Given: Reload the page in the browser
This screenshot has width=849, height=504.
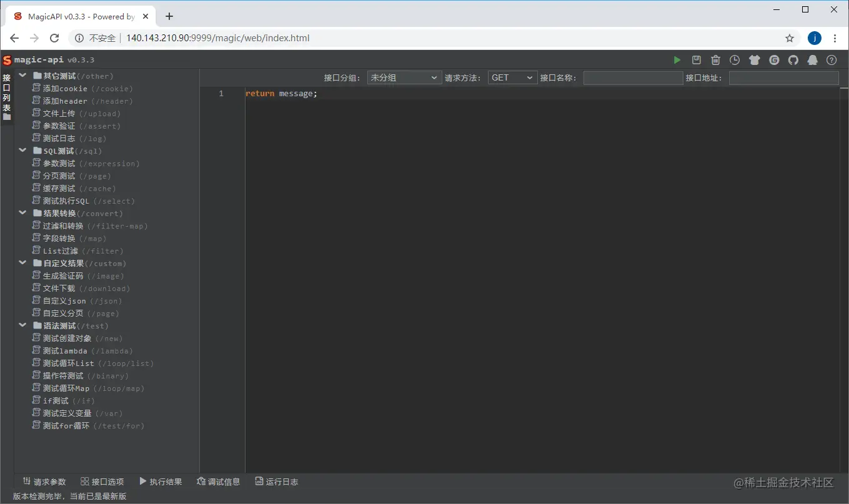Looking at the screenshot, I should 54,38.
